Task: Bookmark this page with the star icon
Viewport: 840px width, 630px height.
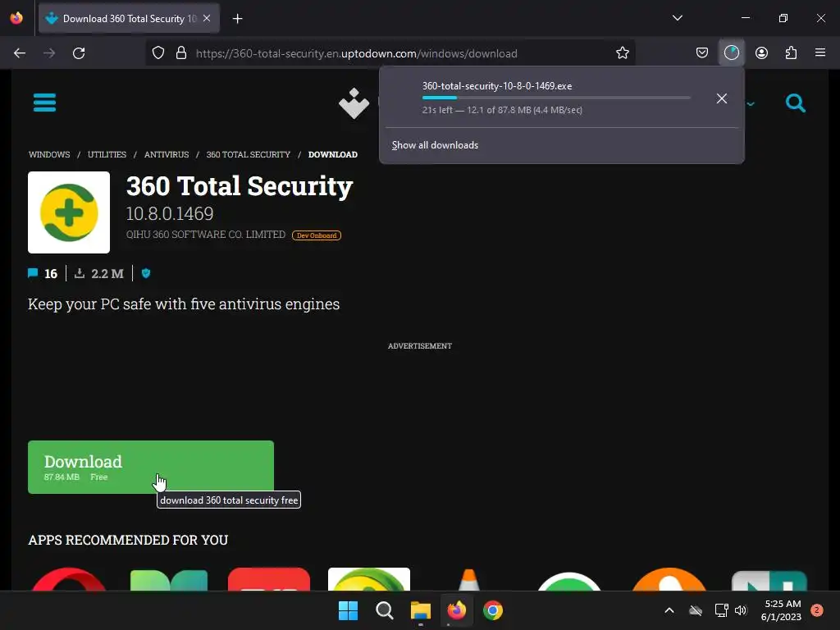Action: 622,53
